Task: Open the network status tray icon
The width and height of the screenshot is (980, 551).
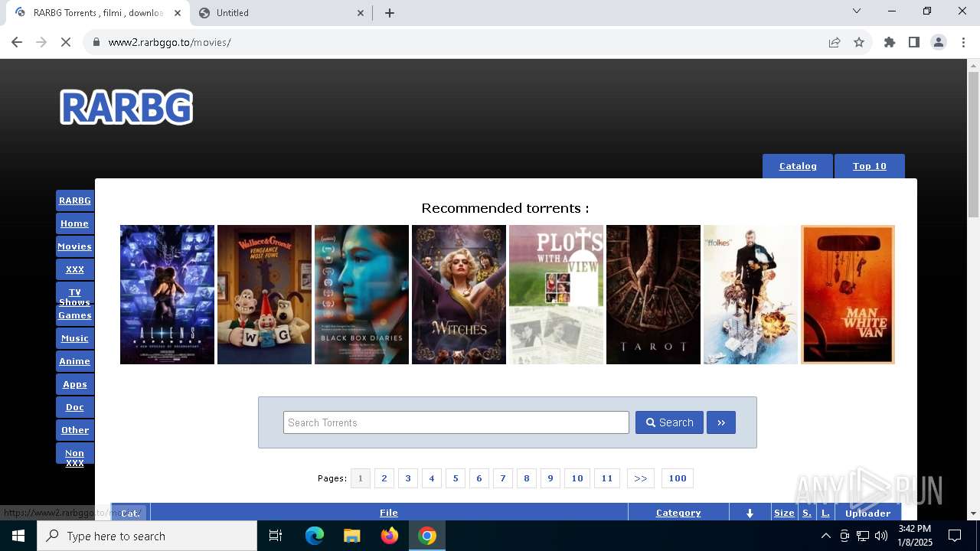Action: pos(863,536)
